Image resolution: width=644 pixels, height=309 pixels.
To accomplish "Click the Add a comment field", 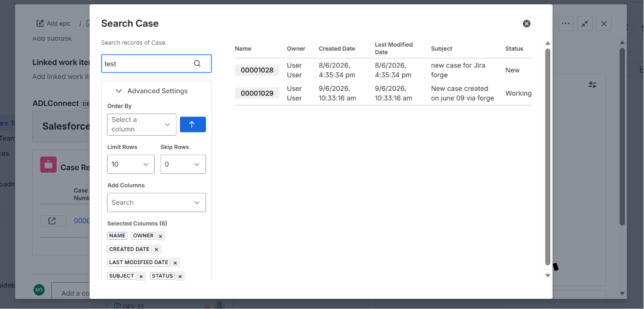I will (x=70, y=290).
